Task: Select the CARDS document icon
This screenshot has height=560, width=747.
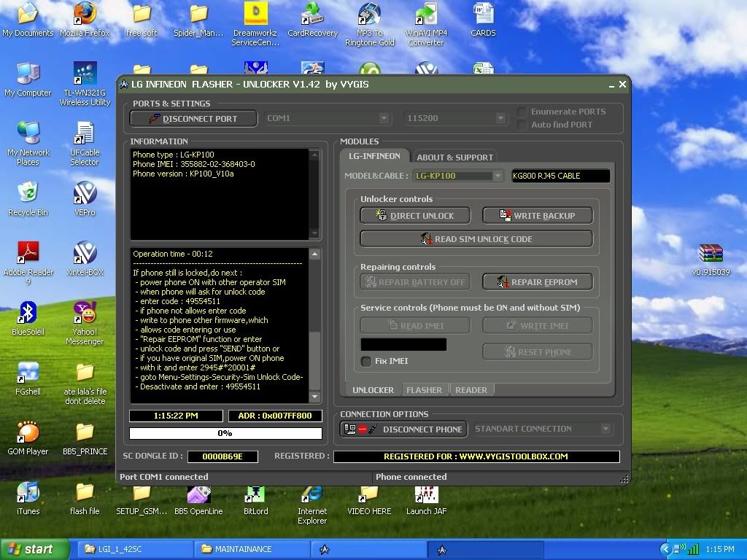Action: (483, 19)
